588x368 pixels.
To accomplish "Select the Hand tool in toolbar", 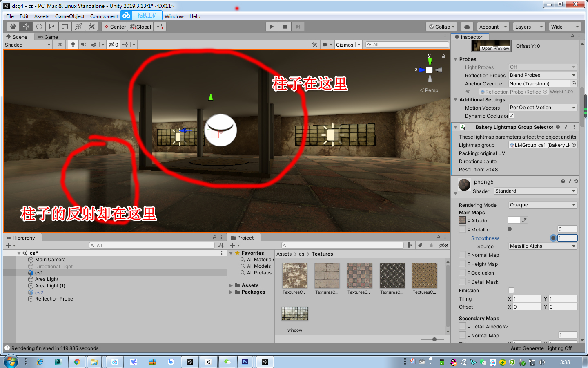I will 13,27.
